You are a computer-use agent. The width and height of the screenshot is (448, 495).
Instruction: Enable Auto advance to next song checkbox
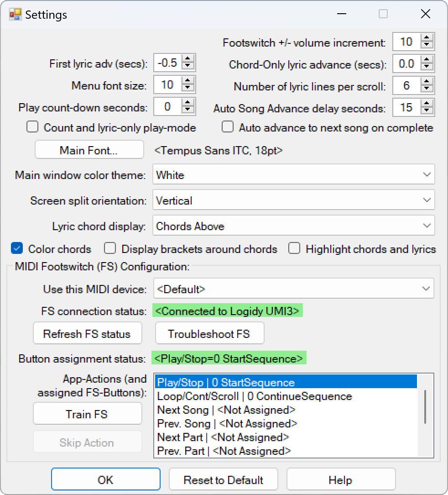pos(228,127)
